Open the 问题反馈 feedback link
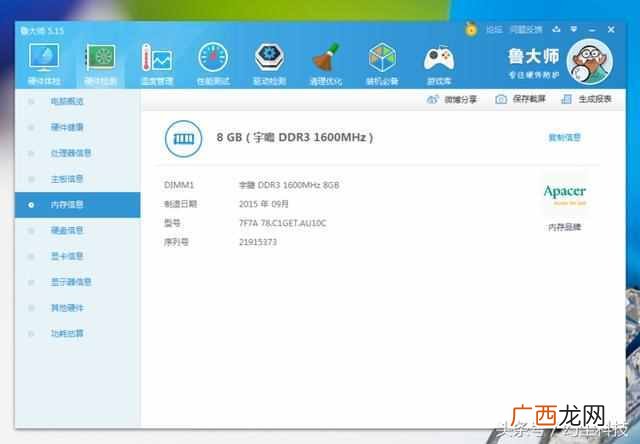 point(526,29)
